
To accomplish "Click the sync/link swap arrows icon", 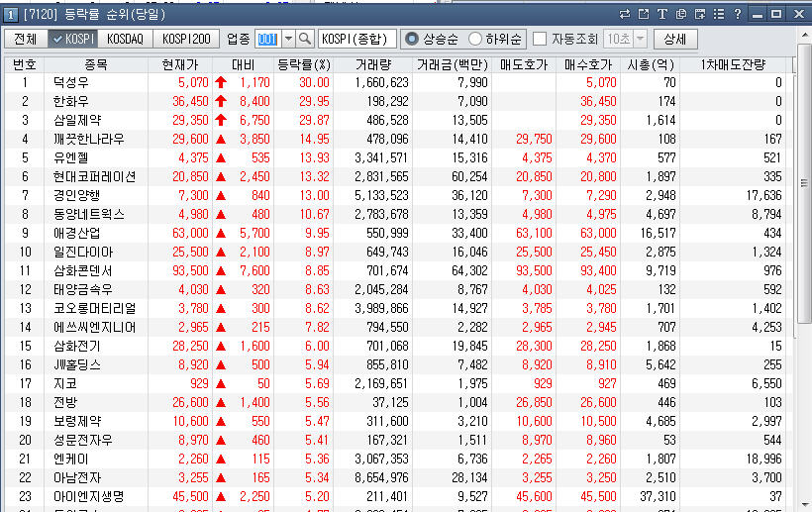I will coord(624,14).
